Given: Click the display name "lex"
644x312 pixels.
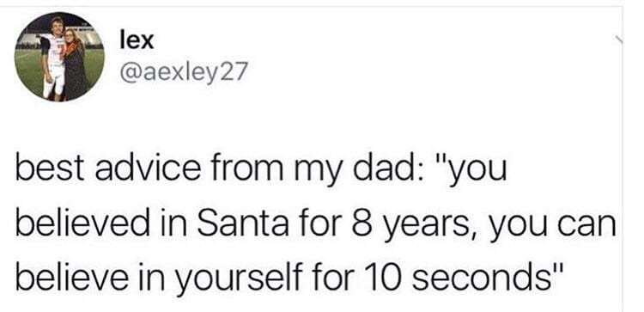Looking at the screenshot, I should (x=137, y=40).
